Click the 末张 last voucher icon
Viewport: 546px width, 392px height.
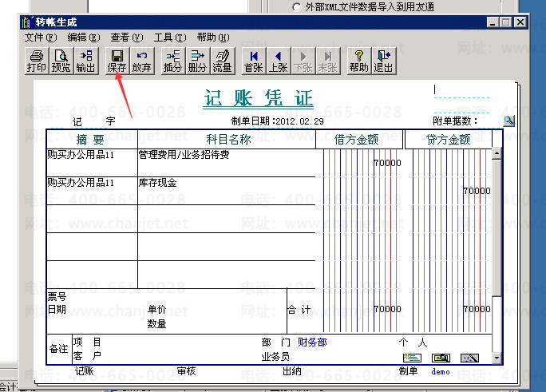pyautogui.click(x=327, y=61)
